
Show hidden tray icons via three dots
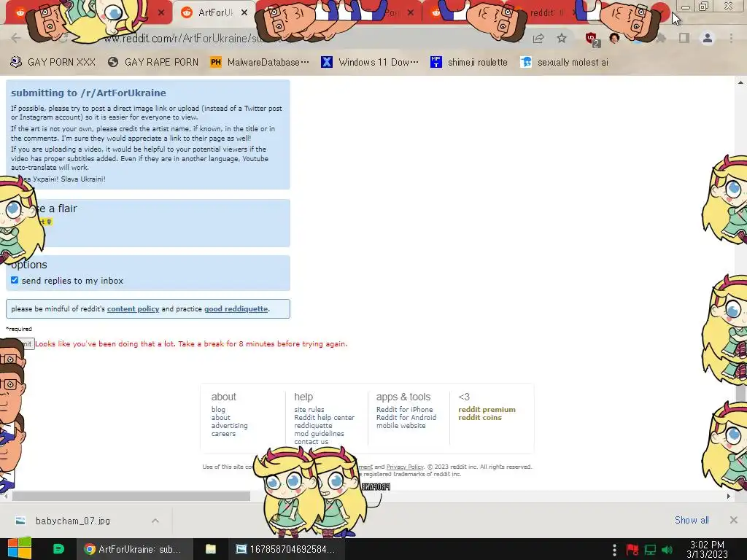[614, 550]
